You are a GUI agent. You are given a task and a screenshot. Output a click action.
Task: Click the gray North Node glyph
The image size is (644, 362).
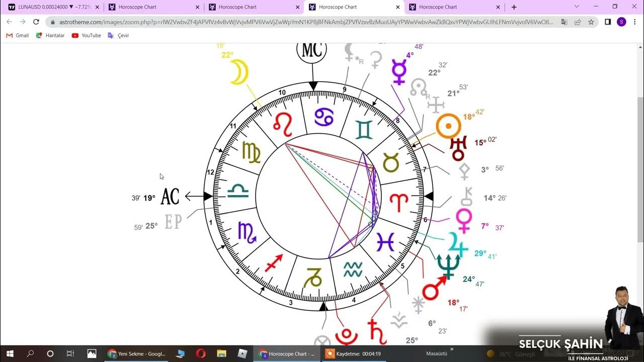(419, 88)
